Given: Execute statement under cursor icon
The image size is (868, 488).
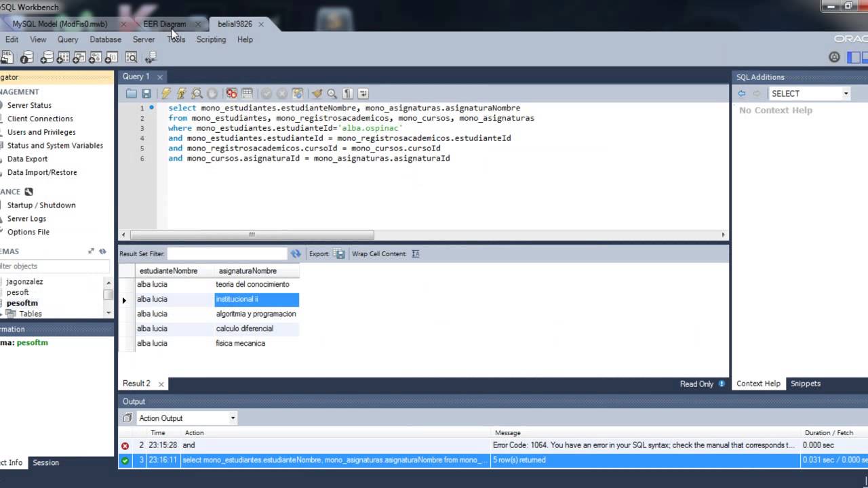Looking at the screenshot, I should (181, 94).
